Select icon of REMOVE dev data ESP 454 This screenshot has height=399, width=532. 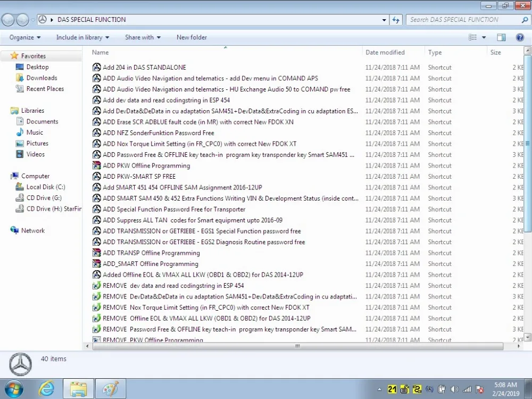coord(97,285)
